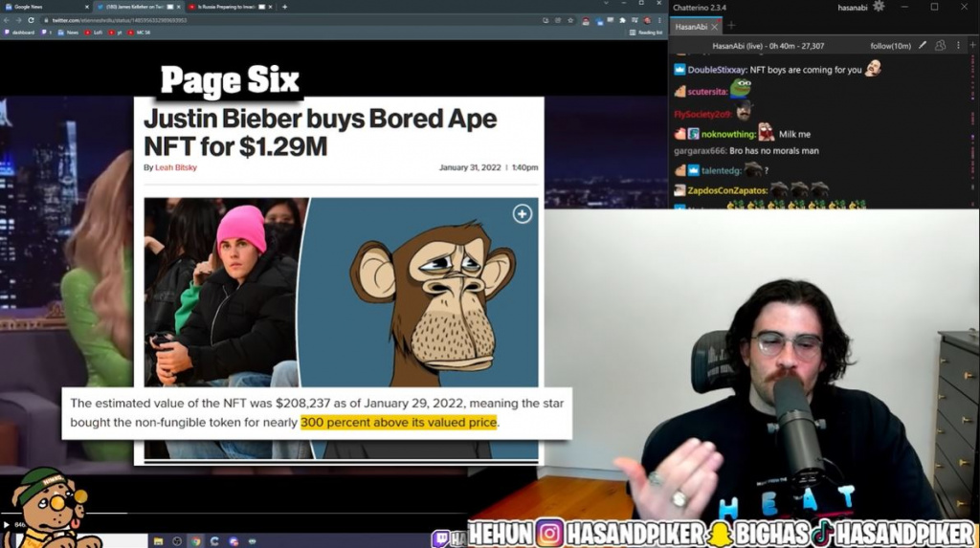This screenshot has height=548, width=980.
Task: Open the dashboard bookmark
Action: [x=19, y=33]
